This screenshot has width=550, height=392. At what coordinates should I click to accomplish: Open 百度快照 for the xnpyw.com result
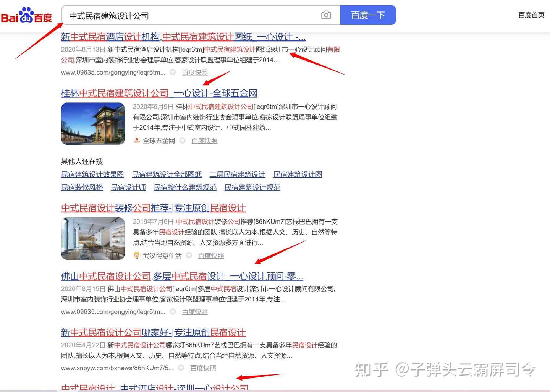pos(203,368)
